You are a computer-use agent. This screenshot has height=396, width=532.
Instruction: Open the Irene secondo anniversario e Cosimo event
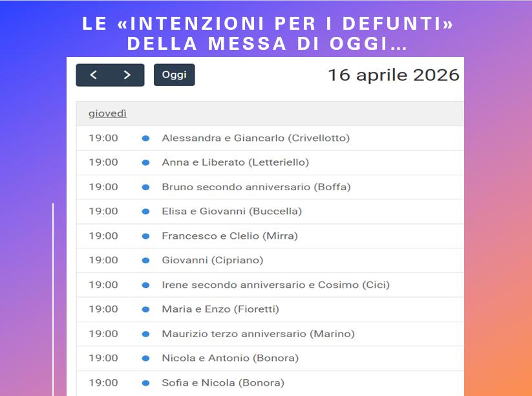pyautogui.click(x=275, y=285)
